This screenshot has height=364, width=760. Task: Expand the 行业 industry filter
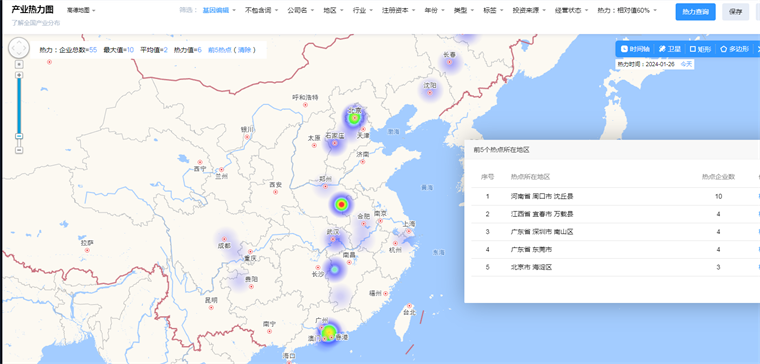[363, 10]
